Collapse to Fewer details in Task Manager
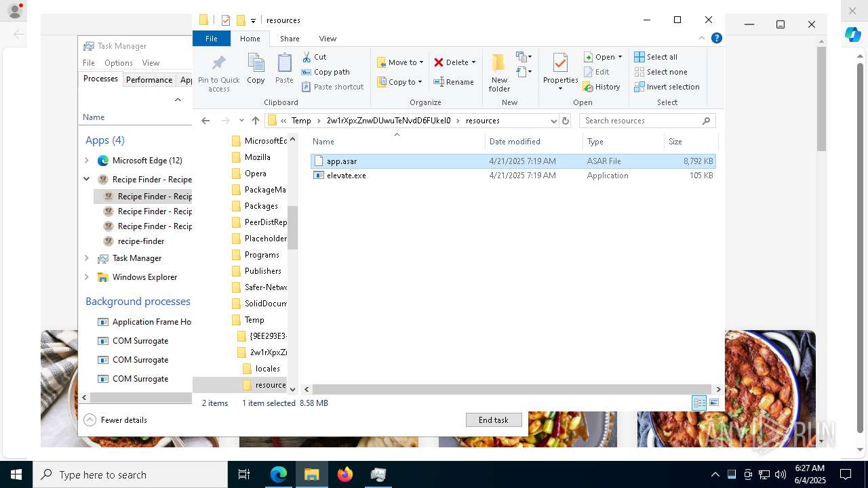Screen dimensions: 868x488 tap(115, 420)
